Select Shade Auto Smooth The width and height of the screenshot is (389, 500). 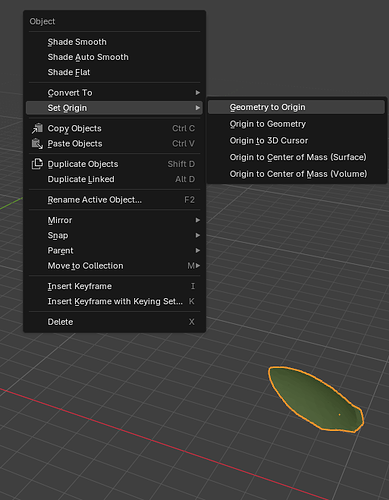coord(114,57)
